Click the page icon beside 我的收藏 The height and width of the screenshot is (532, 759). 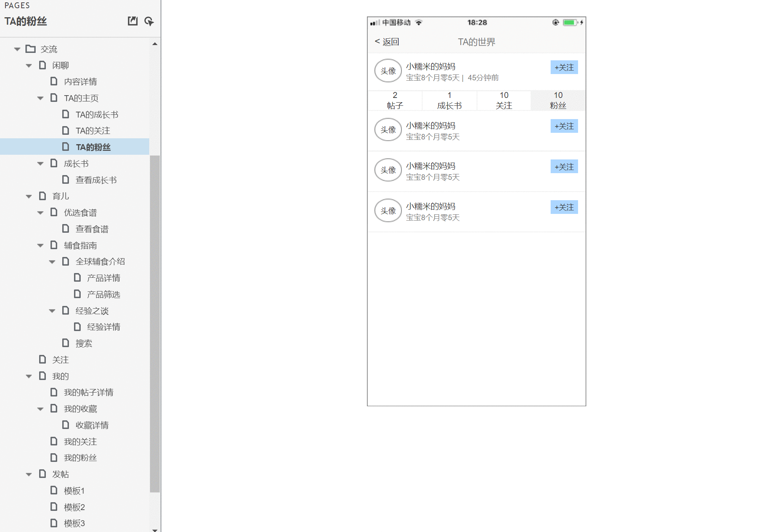click(x=54, y=409)
